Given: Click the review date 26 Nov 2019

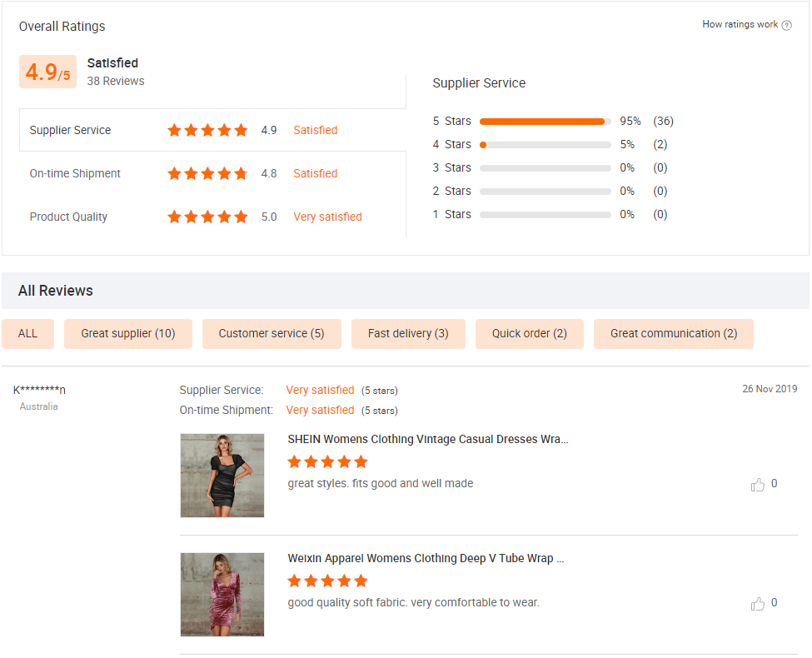Looking at the screenshot, I should tap(770, 389).
